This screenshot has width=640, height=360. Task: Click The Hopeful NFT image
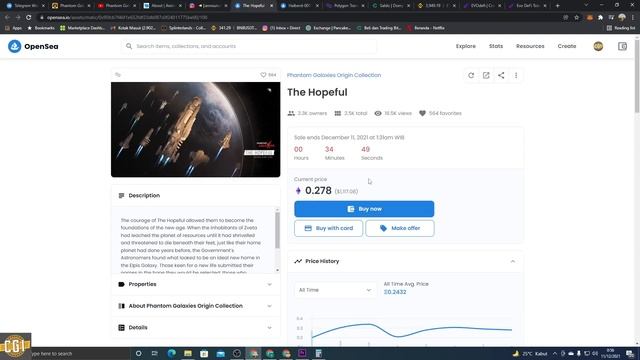[x=196, y=129]
